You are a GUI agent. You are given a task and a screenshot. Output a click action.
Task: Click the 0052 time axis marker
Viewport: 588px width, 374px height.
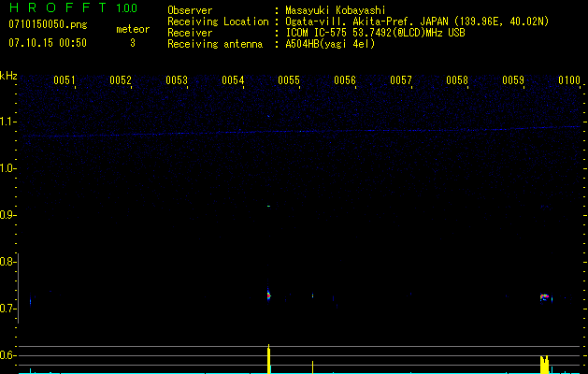pyautogui.click(x=121, y=80)
